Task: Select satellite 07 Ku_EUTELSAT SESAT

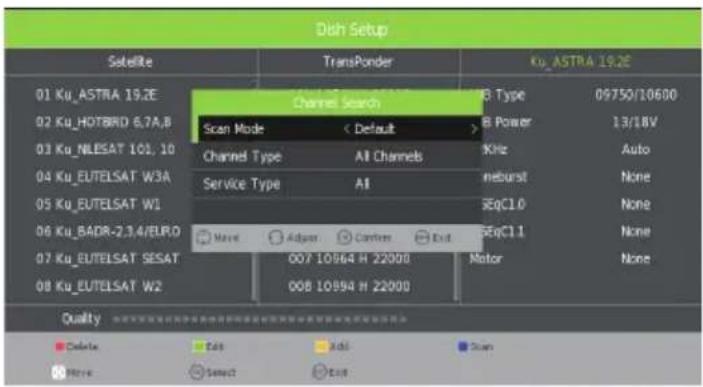Action: 107,259
